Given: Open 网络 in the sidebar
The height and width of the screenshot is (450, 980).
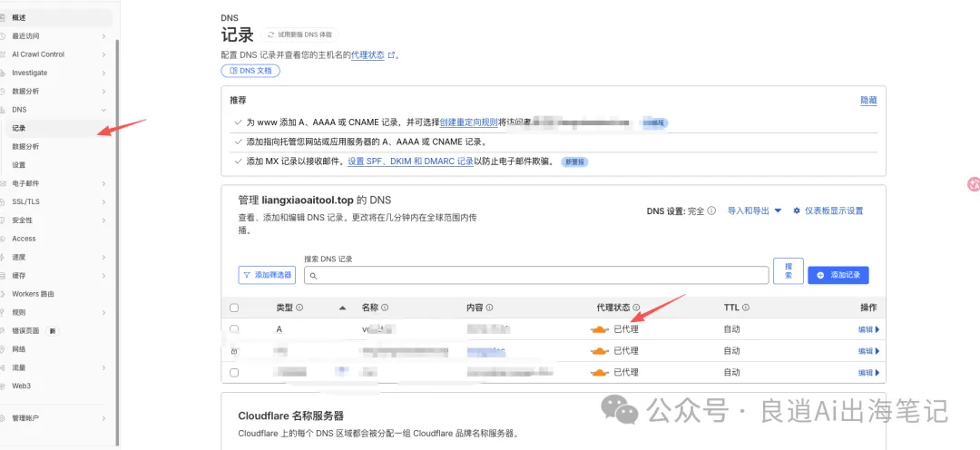Looking at the screenshot, I should click(19, 349).
